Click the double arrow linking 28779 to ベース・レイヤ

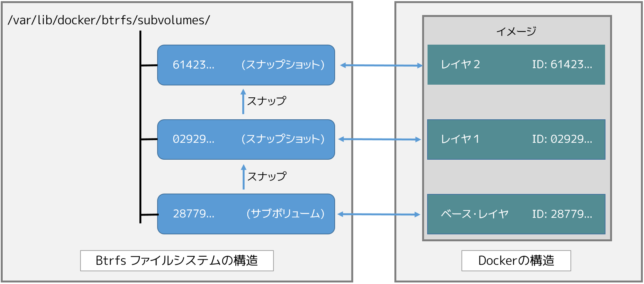(x=379, y=214)
